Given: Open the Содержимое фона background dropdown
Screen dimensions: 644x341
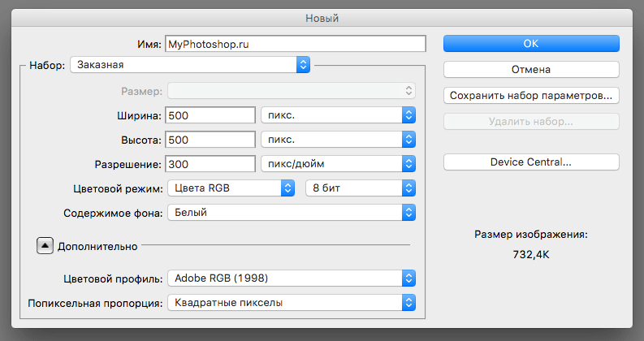Looking at the screenshot, I should click(x=292, y=213).
